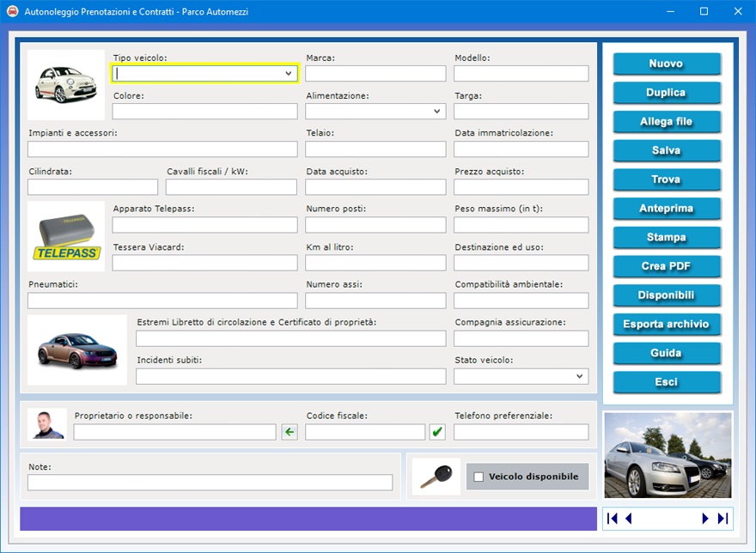
Task: Click the dark coupe car image
Action: (x=77, y=350)
